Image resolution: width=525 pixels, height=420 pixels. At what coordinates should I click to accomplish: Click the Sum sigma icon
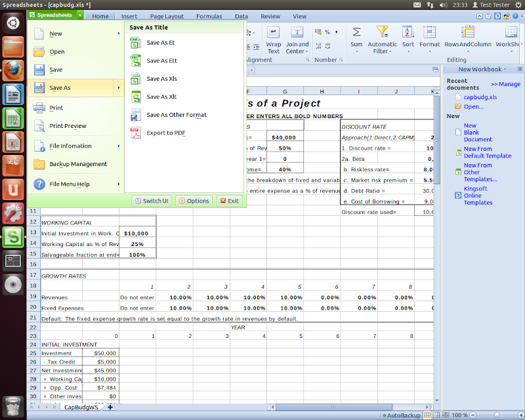356,32
